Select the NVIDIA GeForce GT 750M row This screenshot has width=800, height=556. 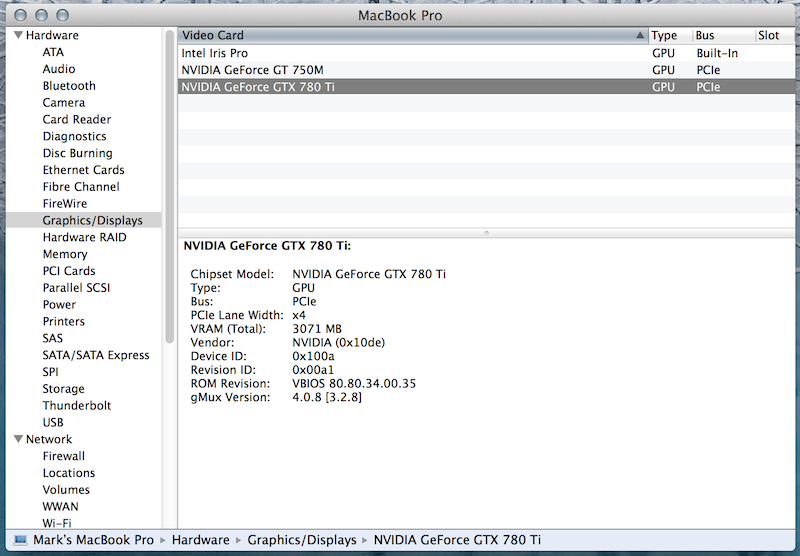(x=486, y=70)
